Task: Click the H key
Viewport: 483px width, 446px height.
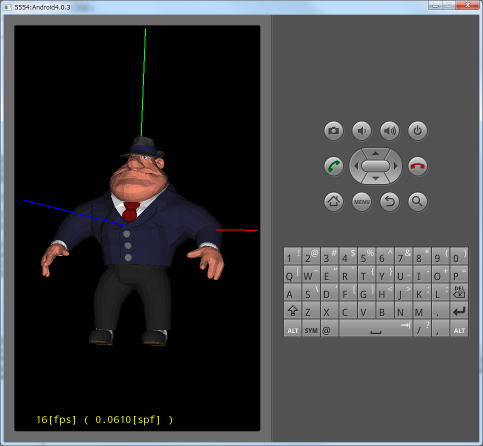Action: click(x=385, y=292)
